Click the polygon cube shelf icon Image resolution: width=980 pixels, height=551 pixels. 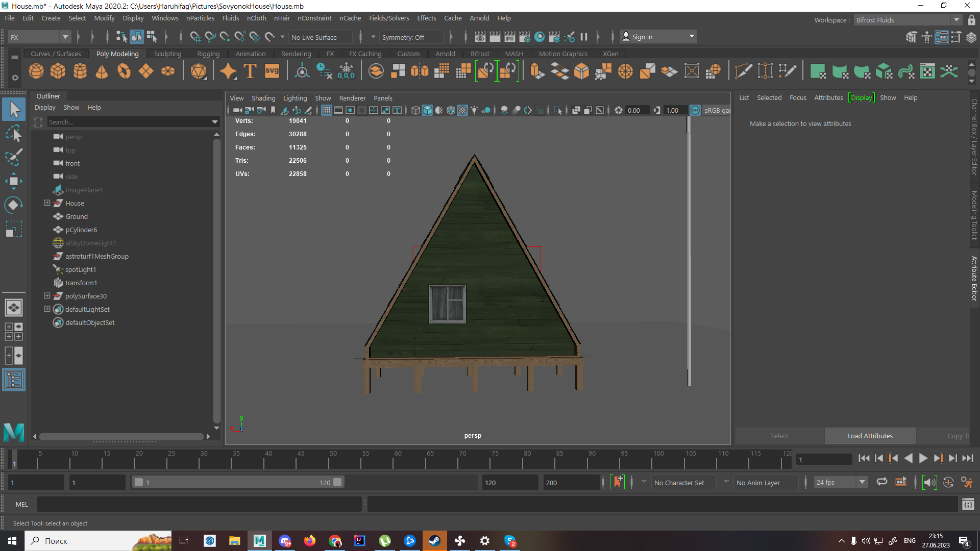coord(58,71)
